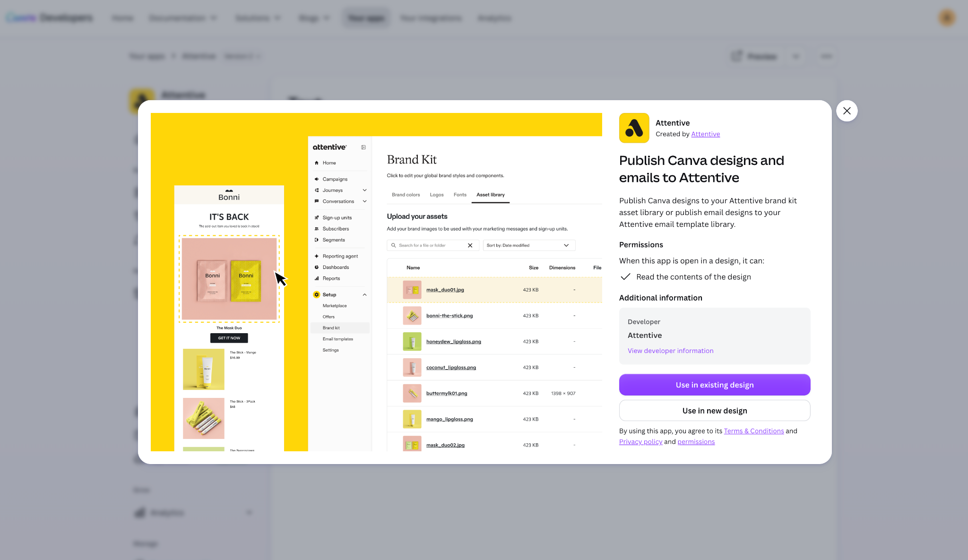Image resolution: width=968 pixels, height=560 pixels.
Task: Click the Conversations chat icon in preview
Action: 317,201
